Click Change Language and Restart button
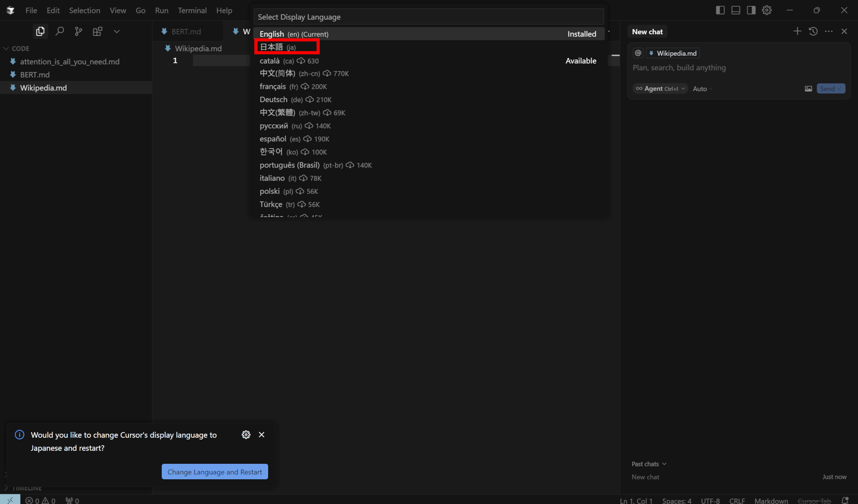Viewport: 858px width, 504px height. click(214, 472)
